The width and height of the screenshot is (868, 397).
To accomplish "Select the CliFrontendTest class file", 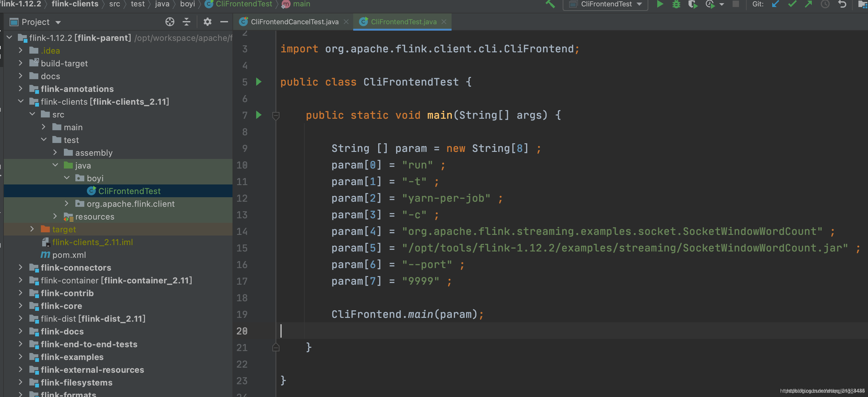I will point(129,191).
